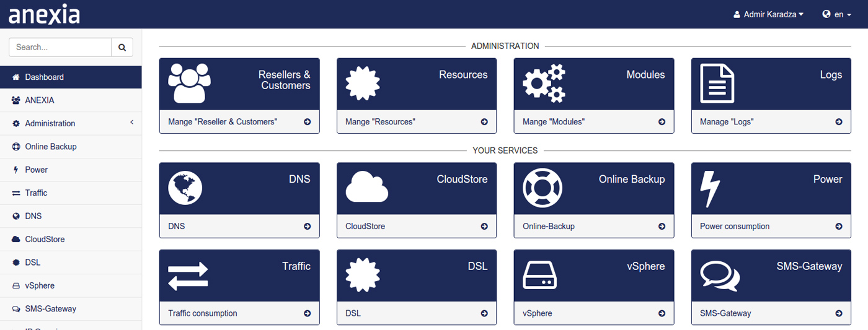Click the cloud icon beside sidebar CloudStore
The height and width of the screenshot is (330, 868).
[x=16, y=239]
